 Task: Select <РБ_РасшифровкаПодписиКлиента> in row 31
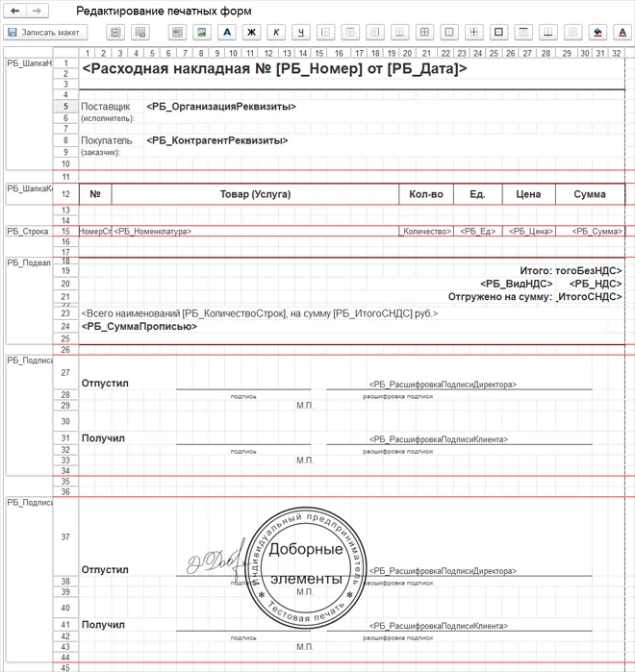439,439
